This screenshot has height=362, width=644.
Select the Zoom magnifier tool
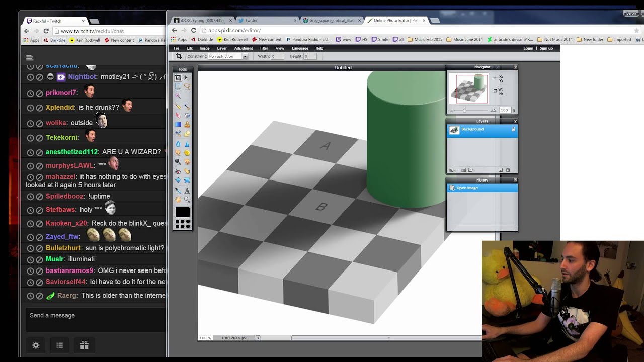point(187,200)
